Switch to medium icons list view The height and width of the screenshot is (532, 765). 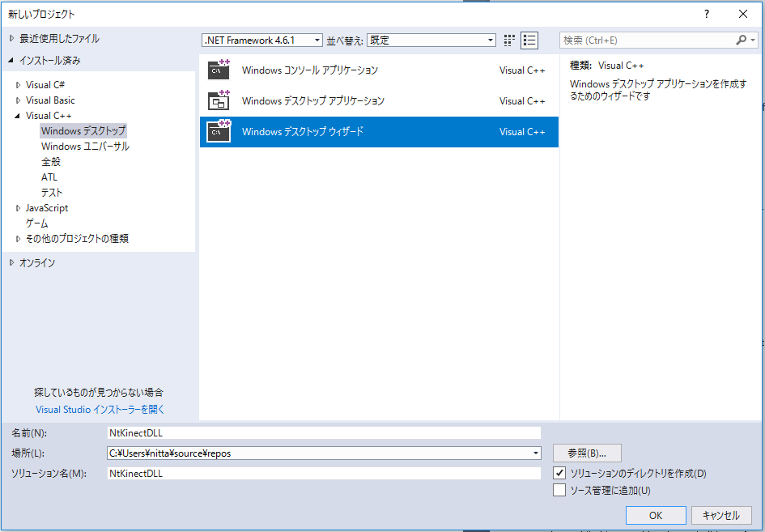(x=529, y=40)
